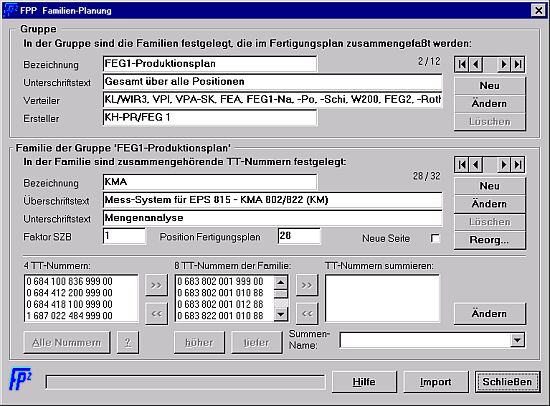Remove number from summieren list with <<

pyautogui.click(x=307, y=313)
